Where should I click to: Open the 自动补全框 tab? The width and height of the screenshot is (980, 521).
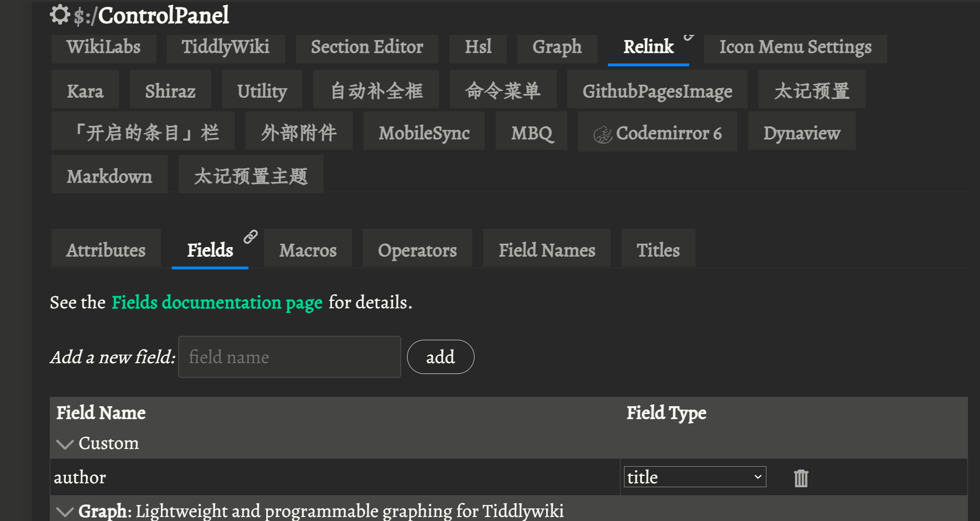click(376, 90)
